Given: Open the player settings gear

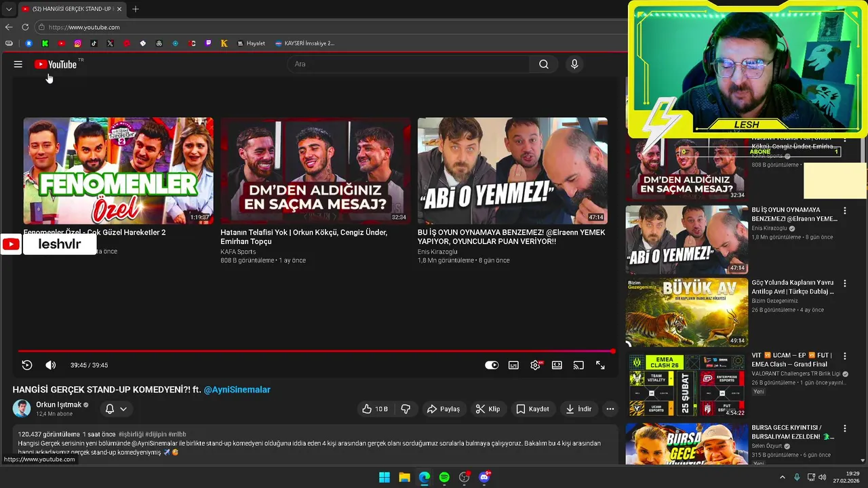Looking at the screenshot, I should click(x=536, y=365).
